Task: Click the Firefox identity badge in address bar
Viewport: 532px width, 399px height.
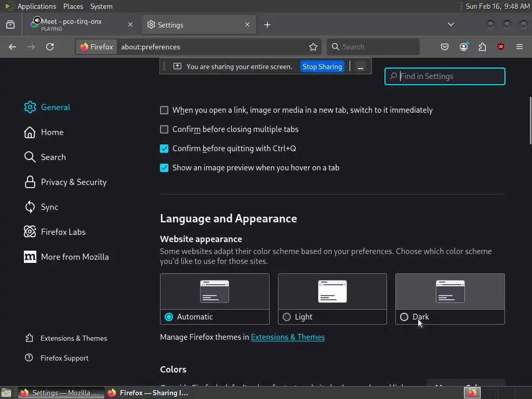Action: (97, 47)
